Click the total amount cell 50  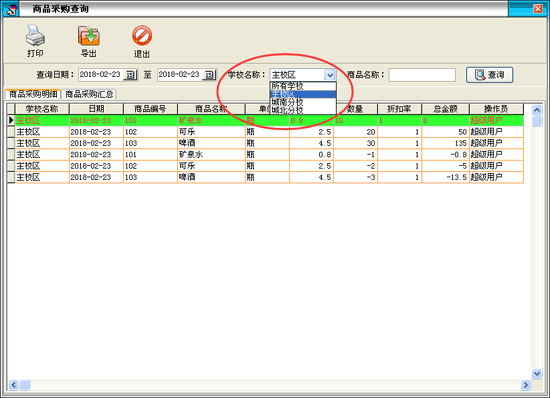pyautogui.click(x=445, y=132)
